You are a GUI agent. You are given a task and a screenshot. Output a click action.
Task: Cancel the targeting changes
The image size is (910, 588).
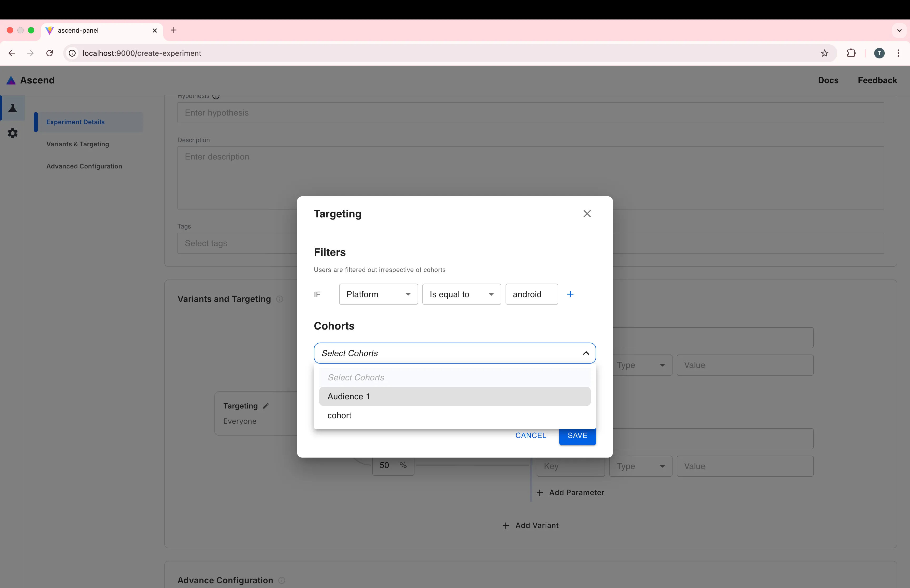point(530,435)
